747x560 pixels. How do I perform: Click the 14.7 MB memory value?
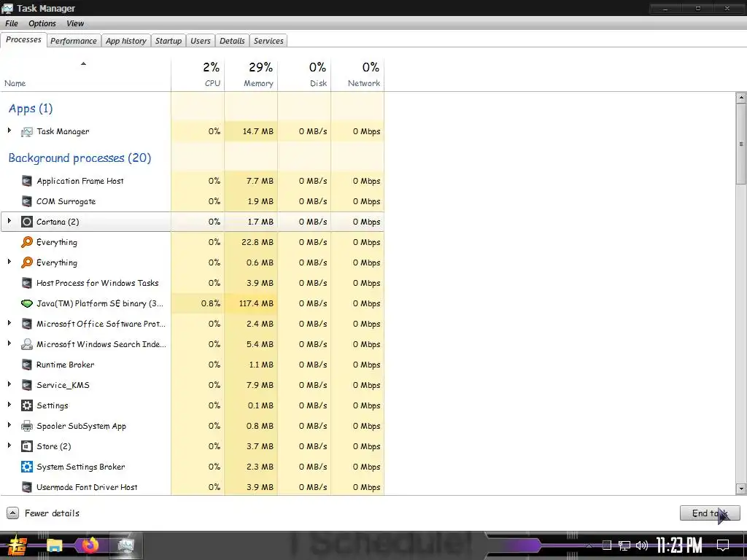(258, 131)
